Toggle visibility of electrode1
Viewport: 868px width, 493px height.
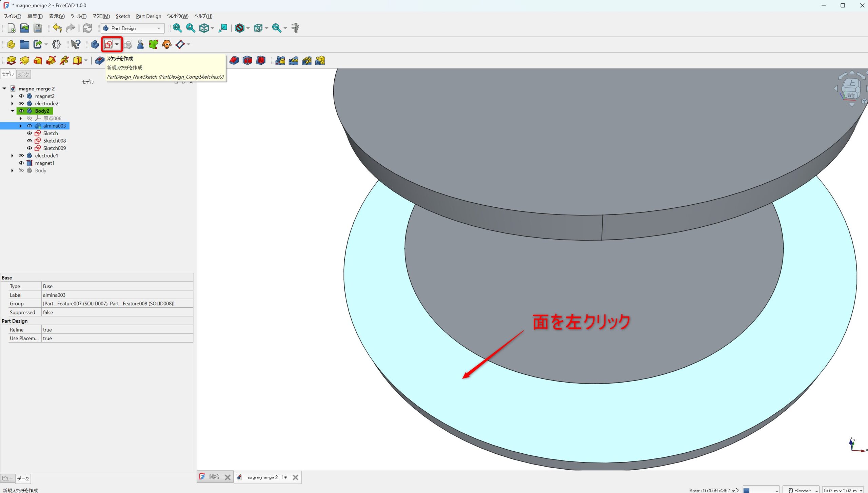(x=21, y=156)
